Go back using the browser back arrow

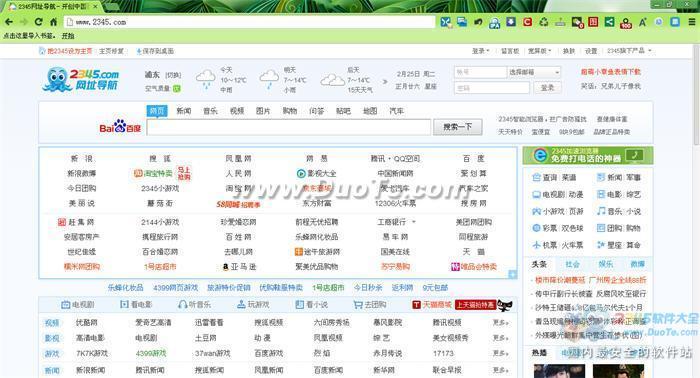click(x=9, y=22)
